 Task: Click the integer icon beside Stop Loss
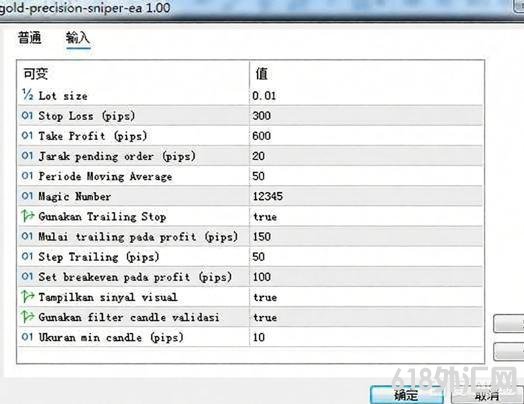pos(27,116)
